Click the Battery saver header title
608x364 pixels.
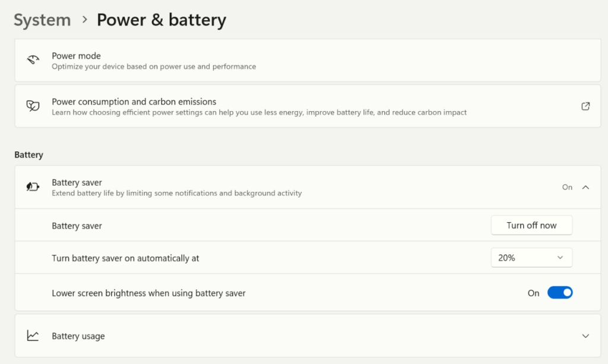click(77, 182)
